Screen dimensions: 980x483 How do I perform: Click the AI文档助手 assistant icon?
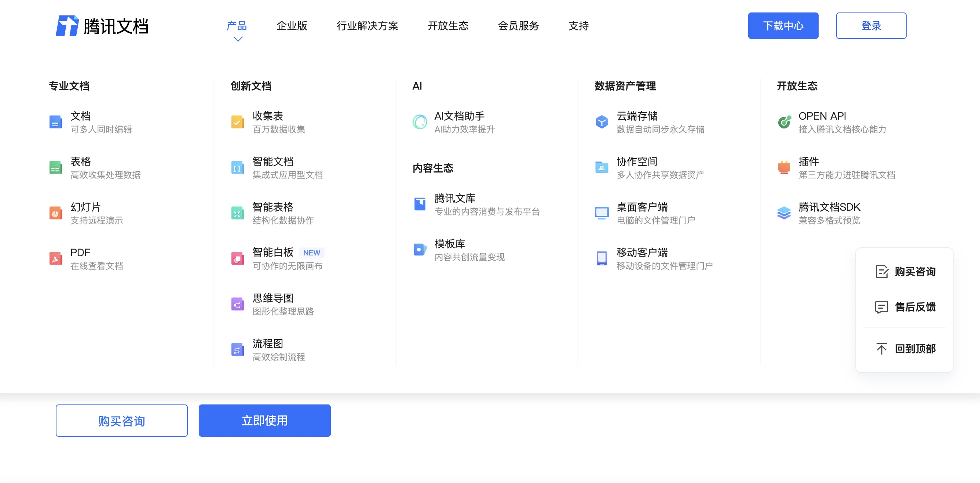[x=420, y=122]
